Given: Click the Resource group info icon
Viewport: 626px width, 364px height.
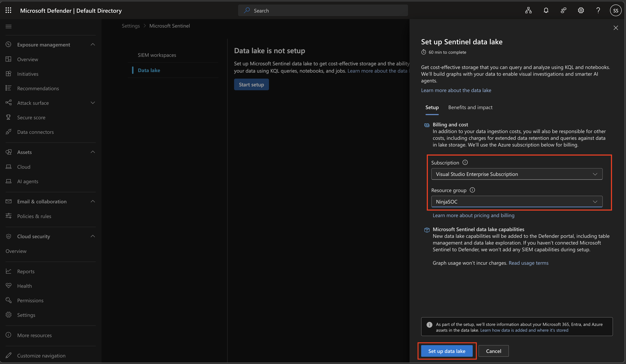Looking at the screenshot, I should 472,190.
